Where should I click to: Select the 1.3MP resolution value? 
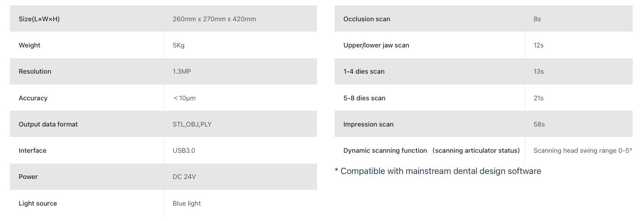pos(182,71)
